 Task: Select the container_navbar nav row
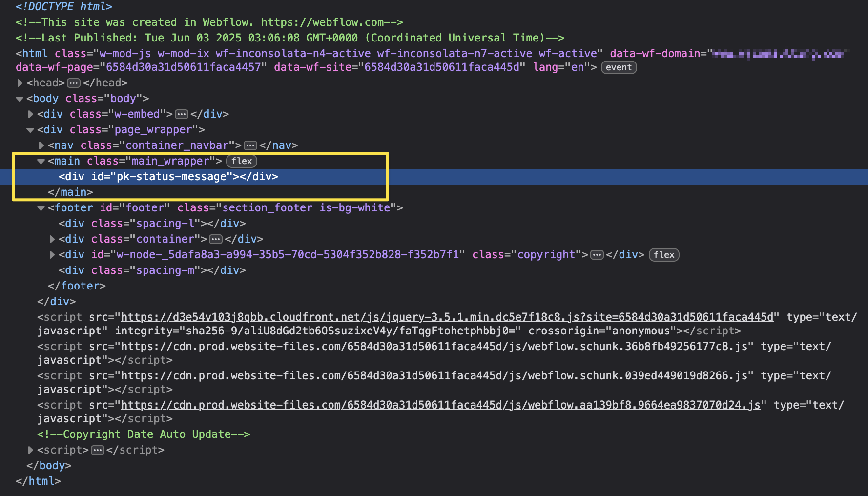(173, 145)
